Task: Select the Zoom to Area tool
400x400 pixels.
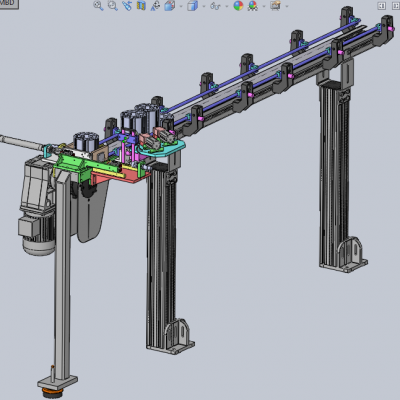Action: coord(113,5)
